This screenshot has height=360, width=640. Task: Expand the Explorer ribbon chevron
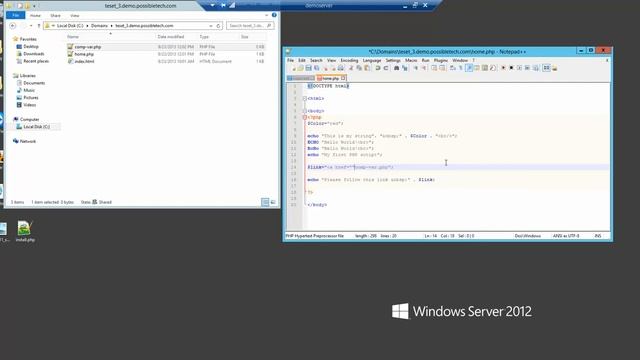coord(267,15)
